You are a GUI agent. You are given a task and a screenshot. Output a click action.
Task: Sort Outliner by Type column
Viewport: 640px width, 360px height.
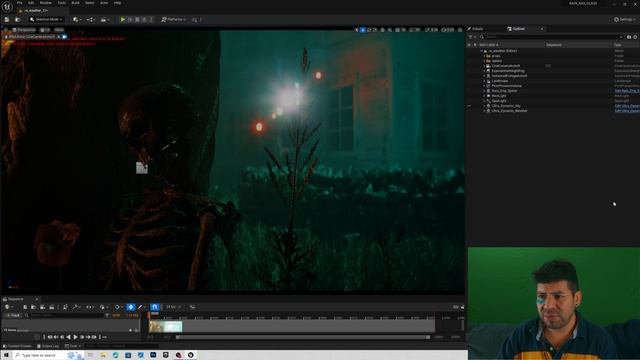pos(618,45)
